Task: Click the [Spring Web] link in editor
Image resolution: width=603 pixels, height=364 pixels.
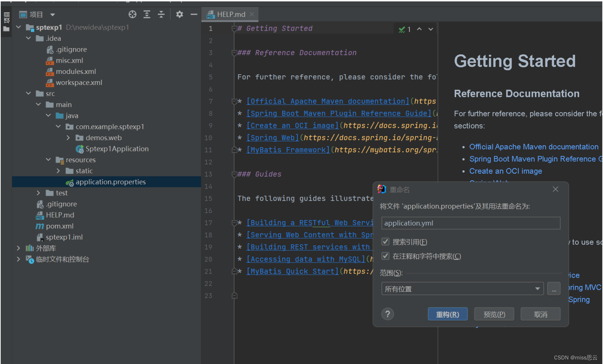Action: [x=273, y=138]
